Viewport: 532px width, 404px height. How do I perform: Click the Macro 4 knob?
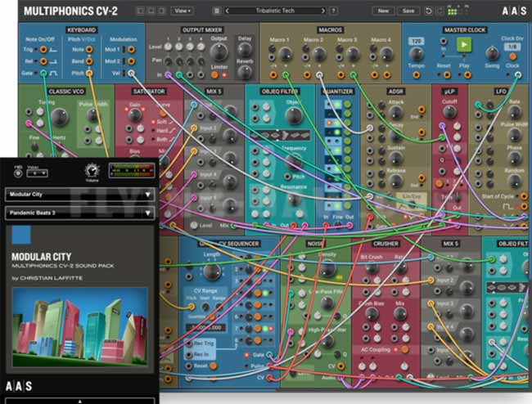tap(386, 54)
